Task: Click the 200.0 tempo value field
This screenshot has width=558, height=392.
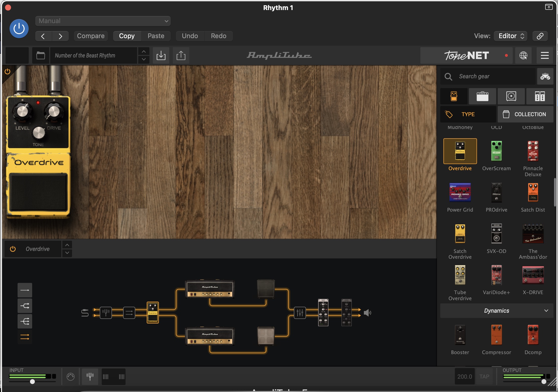Action: tap(465, 376)
